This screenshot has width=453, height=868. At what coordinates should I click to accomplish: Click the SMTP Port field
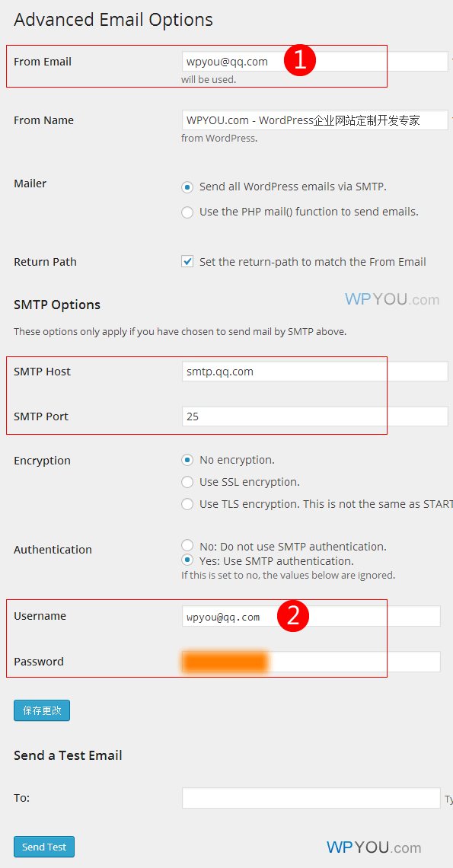[314, 416]
